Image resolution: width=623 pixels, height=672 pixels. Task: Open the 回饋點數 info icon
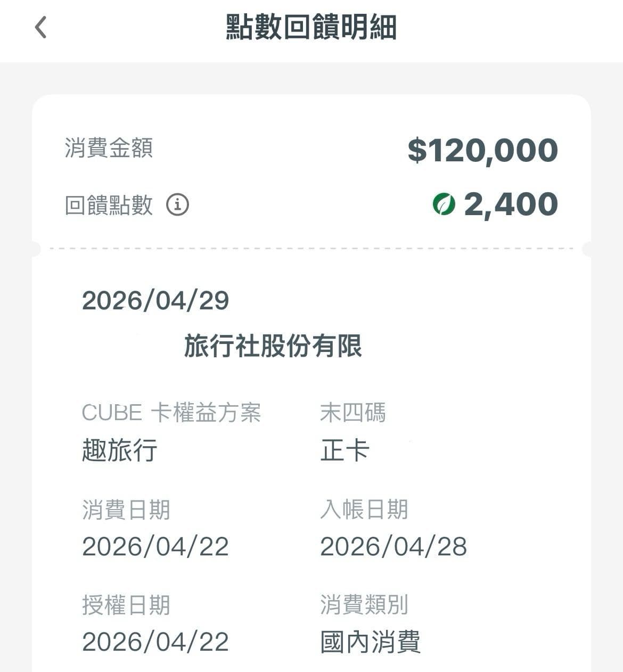[177, 204]
